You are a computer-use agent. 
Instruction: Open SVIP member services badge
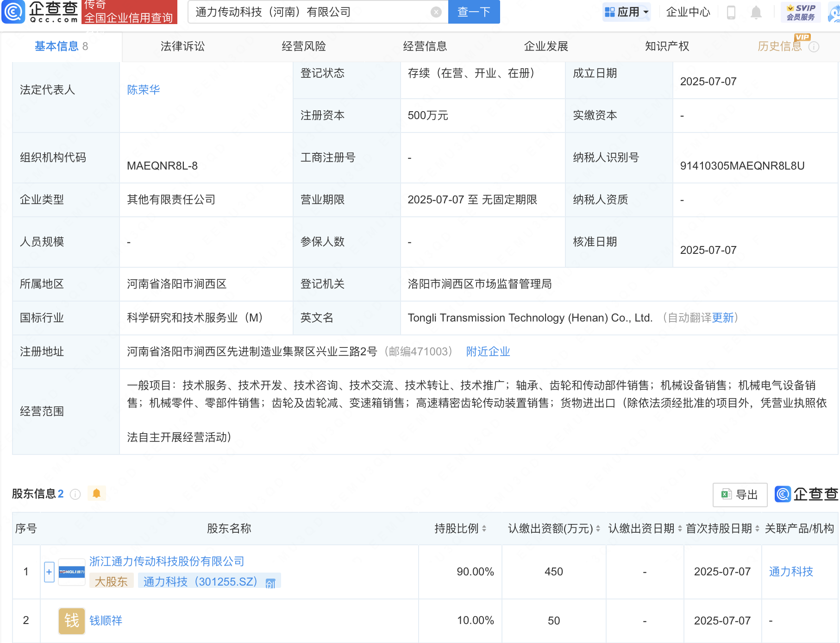pos(801,12)
